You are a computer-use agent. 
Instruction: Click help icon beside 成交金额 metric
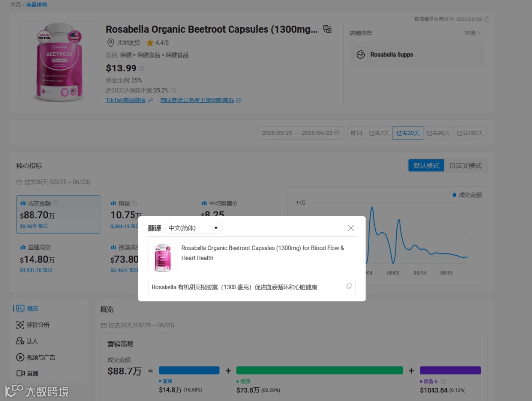56,203
